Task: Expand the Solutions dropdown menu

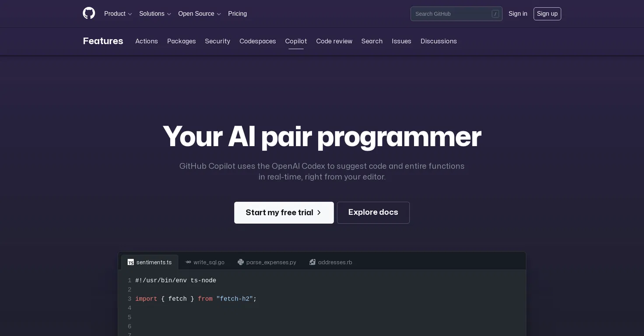Action: click(x=155, y=14)
